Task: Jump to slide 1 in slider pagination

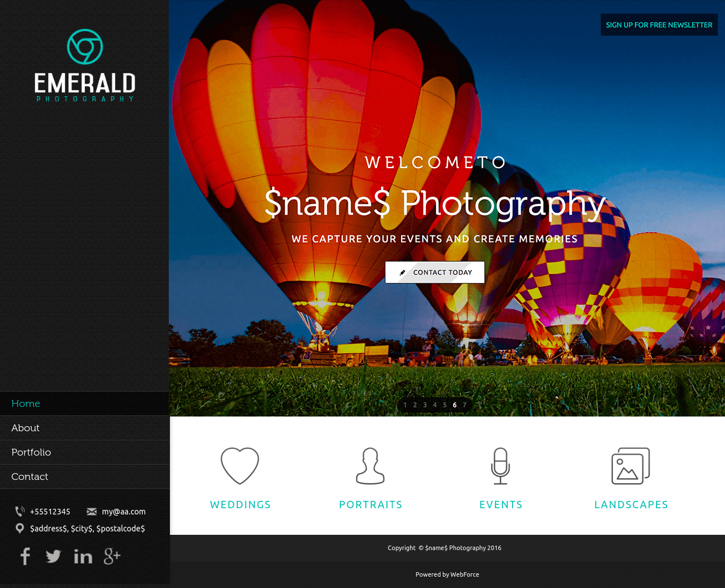Action: point(405,405)
